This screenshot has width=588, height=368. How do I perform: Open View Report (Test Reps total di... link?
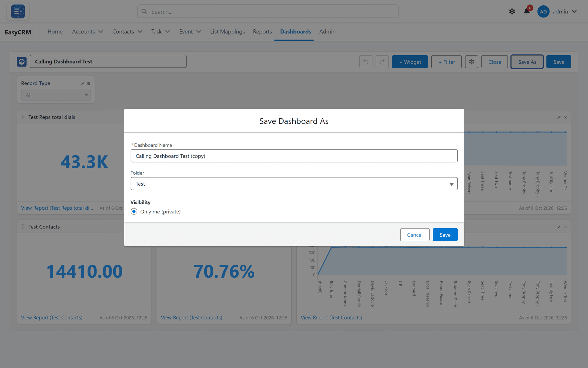pyautogui.click(x=57, y=208)
